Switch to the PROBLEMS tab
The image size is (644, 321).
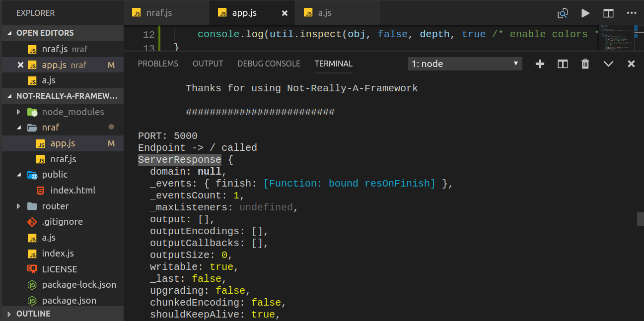click(x=158, y=64)
